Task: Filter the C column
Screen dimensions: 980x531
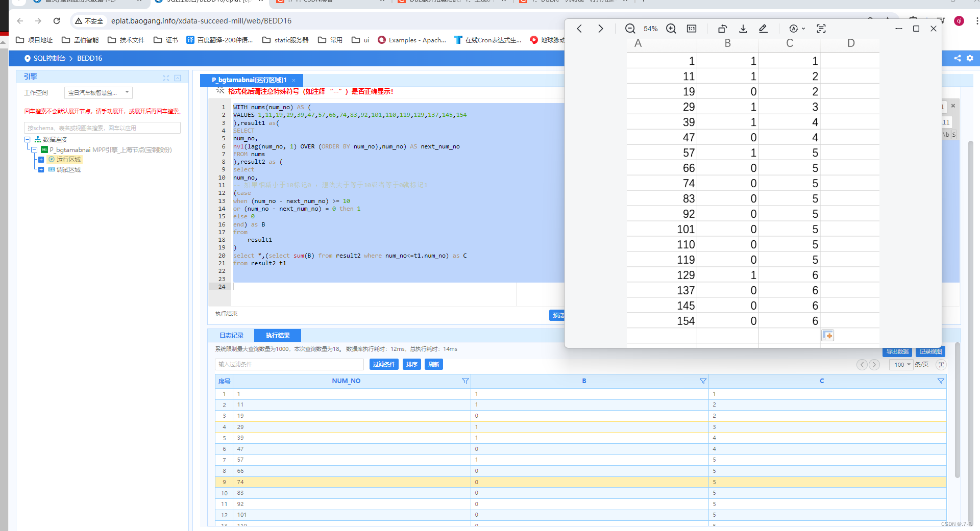Action: coord(941,381)
